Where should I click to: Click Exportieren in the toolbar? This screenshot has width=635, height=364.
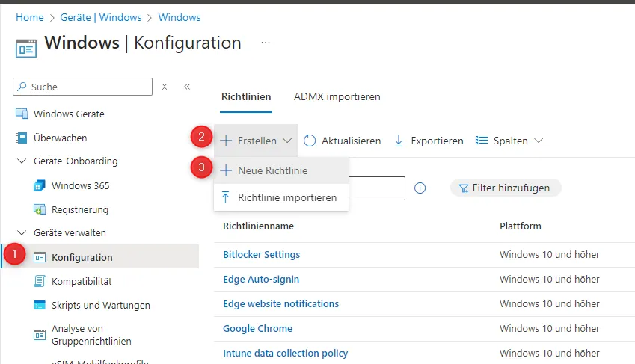pyautogui.click(x=429, y=141)
